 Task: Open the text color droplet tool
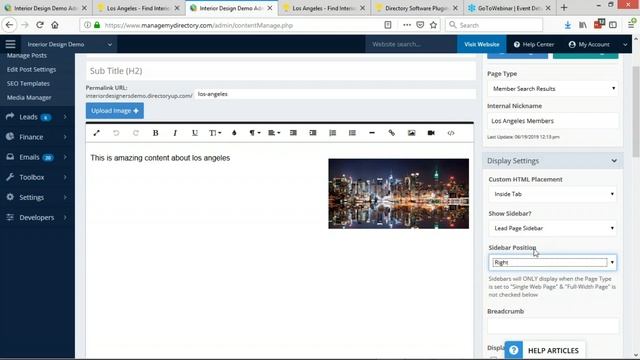[x=234, y=133]
